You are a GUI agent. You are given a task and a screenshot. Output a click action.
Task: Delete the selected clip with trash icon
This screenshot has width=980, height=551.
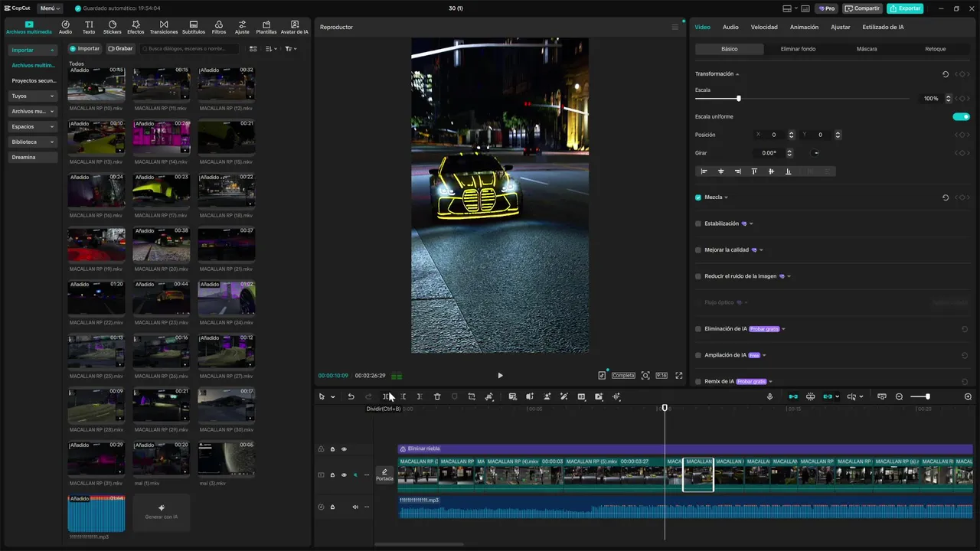click(x=437, y=396)
